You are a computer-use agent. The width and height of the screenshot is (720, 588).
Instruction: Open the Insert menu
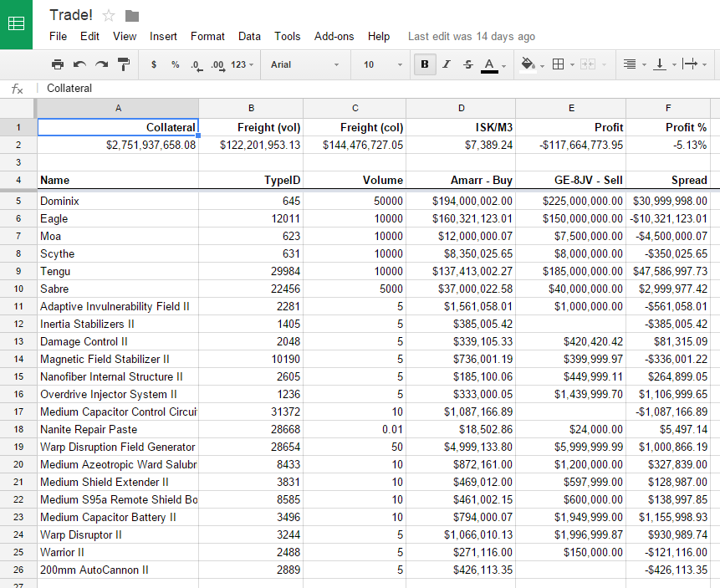pos(163,36)
